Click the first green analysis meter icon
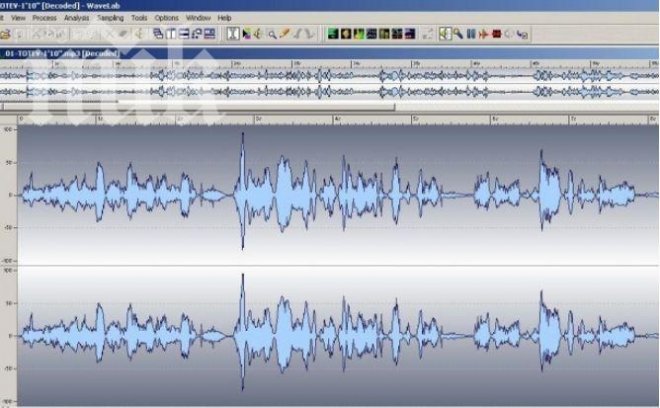This screenshot has width=660, height=408. pos(332,33)
